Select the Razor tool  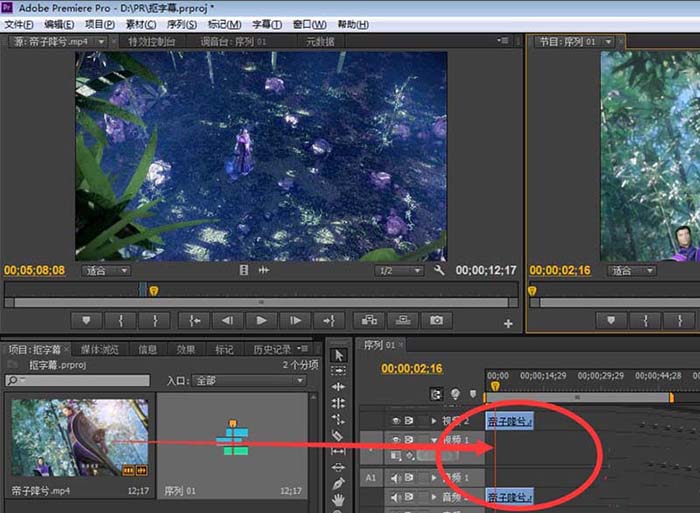(x=338, y=435)
